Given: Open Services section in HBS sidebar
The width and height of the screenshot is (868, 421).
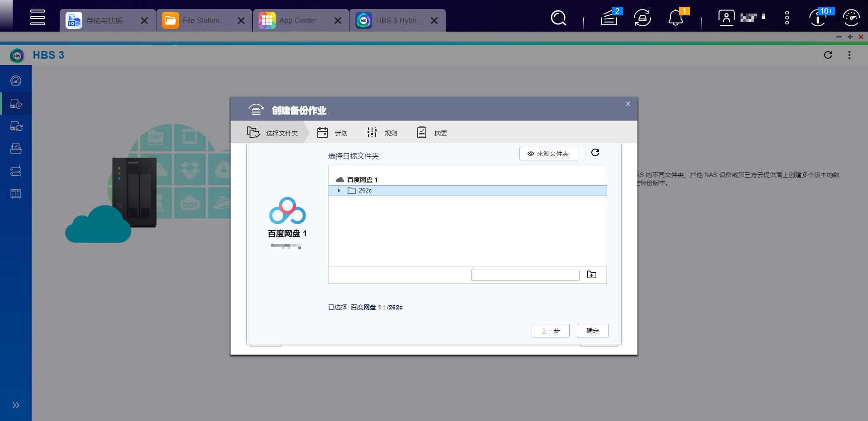Looking at the screenshot, I should coord(16,149).
